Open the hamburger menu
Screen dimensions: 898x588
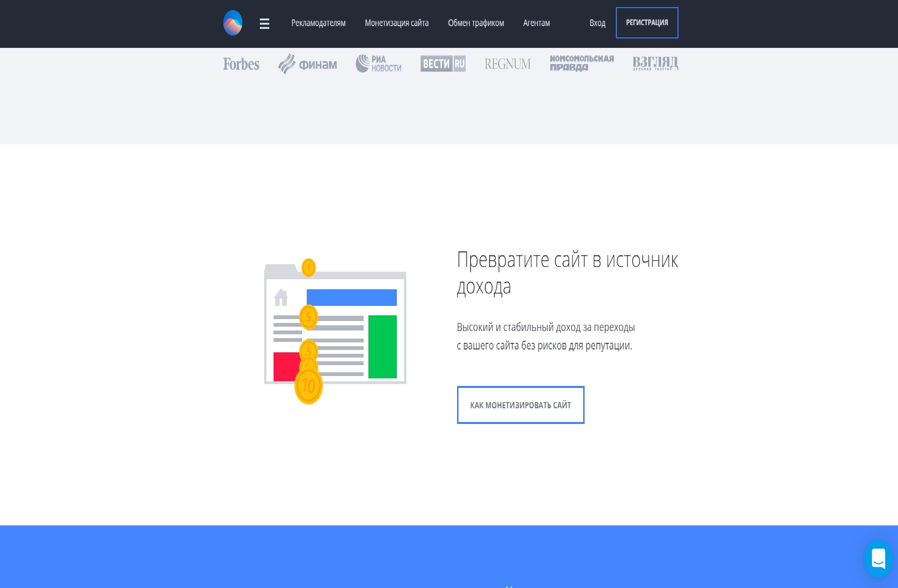point(265,24)
